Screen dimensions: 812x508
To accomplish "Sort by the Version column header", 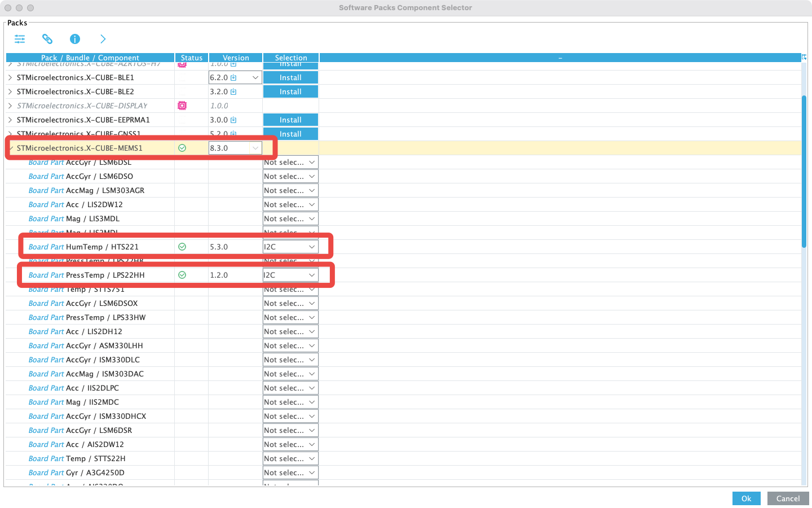I will 236,58.
